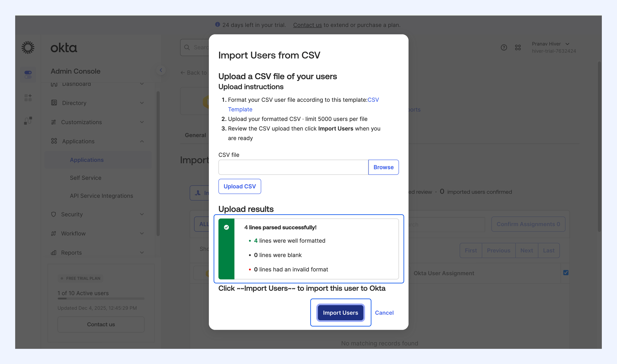The width and height of the screenshot is (617, 364).
Task: Cancel the CSV import dialog
Action: click(384, 313)
